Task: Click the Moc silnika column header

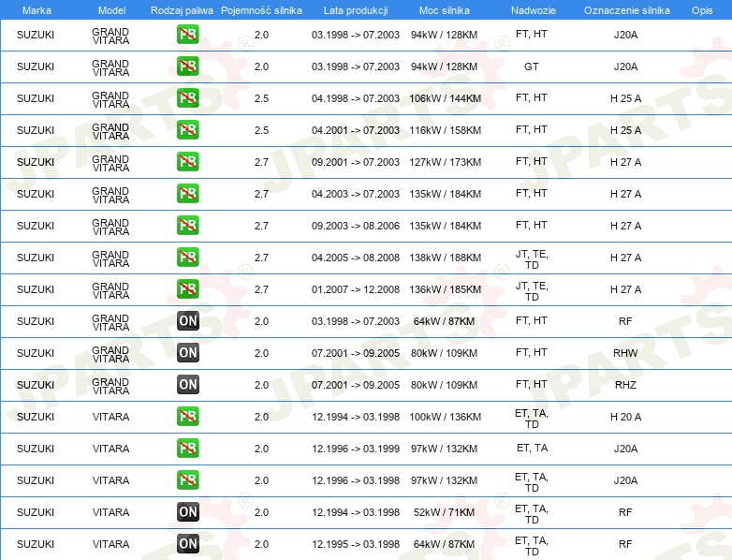Action: (x=445, y=10)
